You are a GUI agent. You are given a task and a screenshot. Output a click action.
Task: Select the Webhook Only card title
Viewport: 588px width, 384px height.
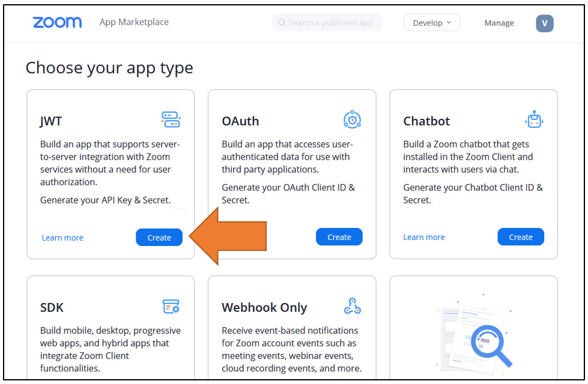(x=264, y=308)
